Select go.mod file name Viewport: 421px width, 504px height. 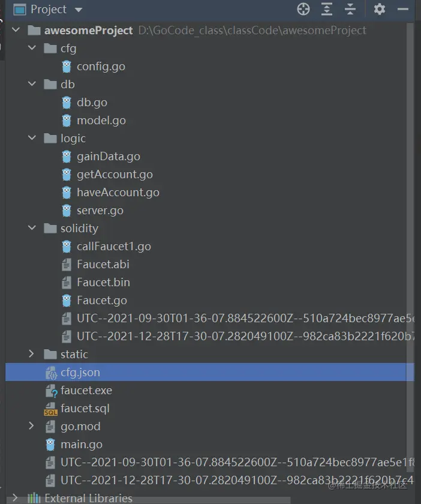click(x=80, y=427)
